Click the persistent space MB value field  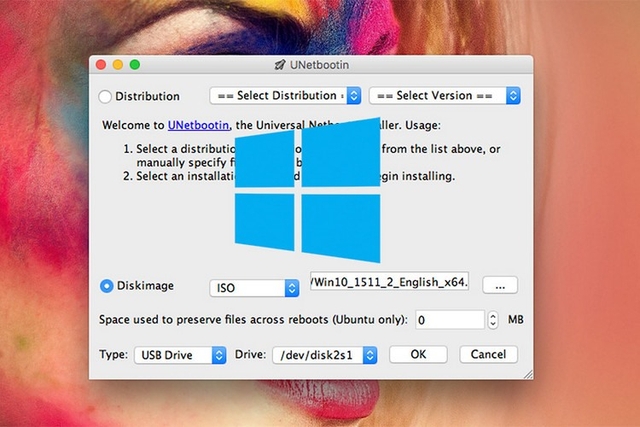coord(450,320)
